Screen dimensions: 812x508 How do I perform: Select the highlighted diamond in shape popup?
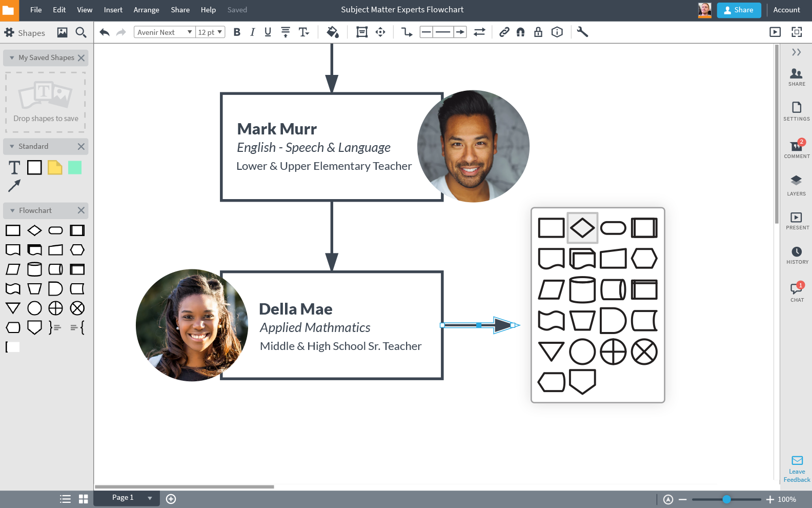pyautogui.click(x=582, y=228)
